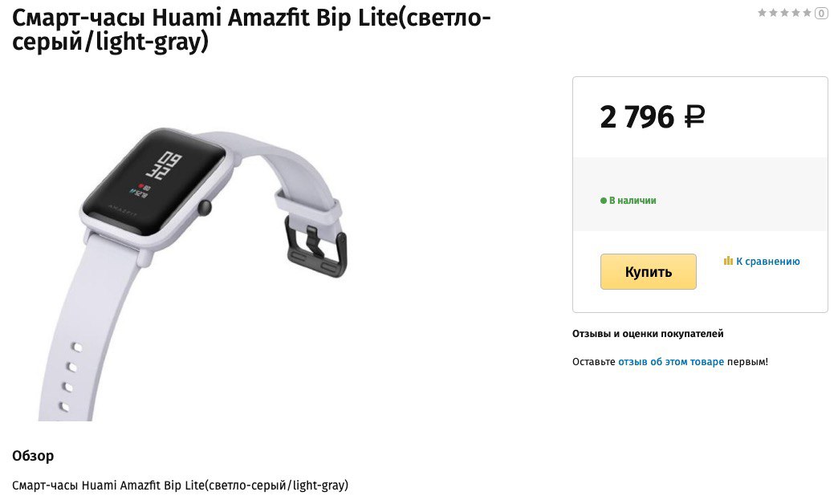The width and height of the screenshot is (838, 504).
Task: Click the first rating star
Action: [762, 13]
